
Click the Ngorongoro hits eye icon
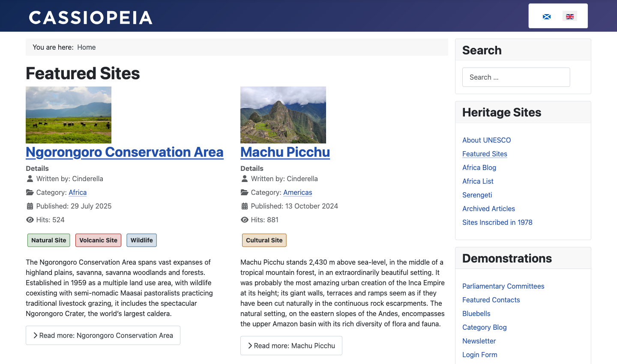[x=30, y=220]
